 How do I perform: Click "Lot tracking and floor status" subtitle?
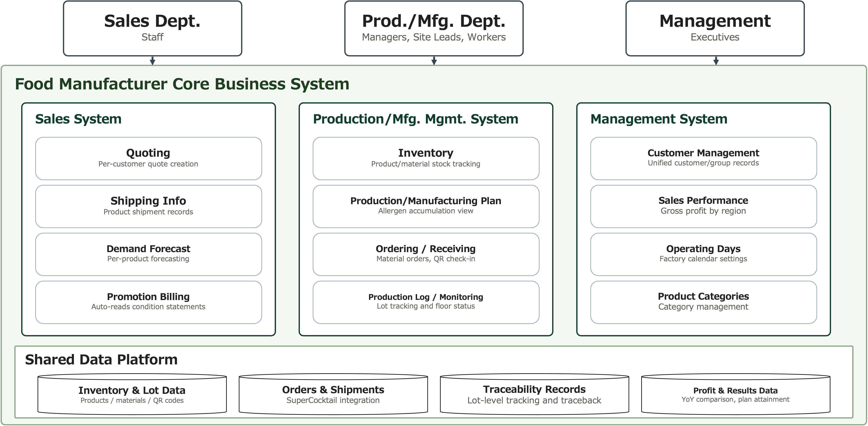(425, 306)
